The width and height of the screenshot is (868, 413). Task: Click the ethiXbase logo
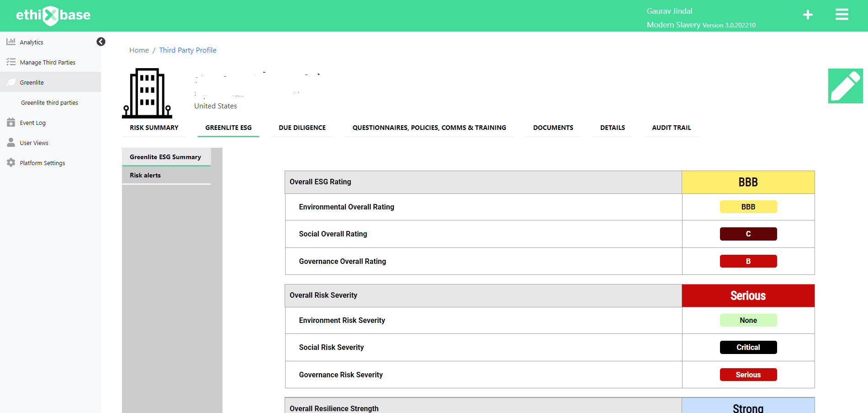tap(53, 15)
